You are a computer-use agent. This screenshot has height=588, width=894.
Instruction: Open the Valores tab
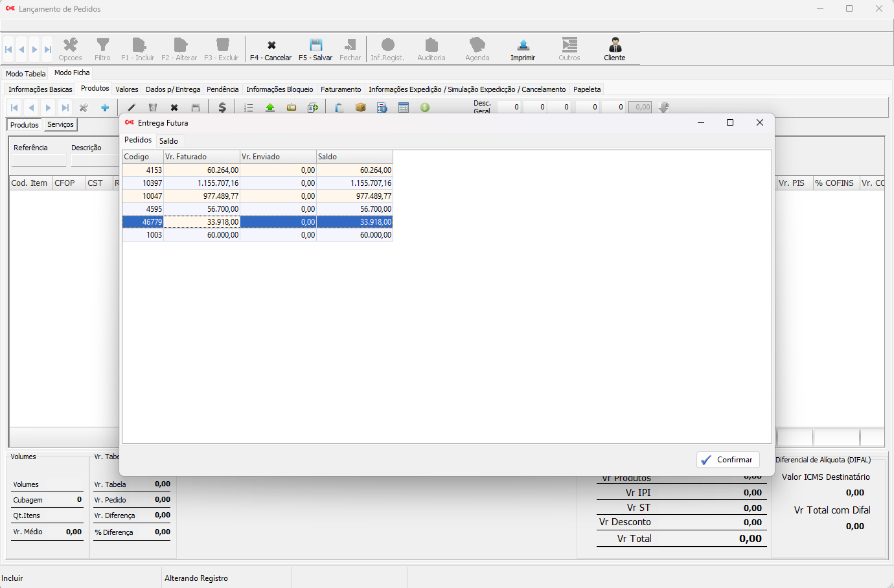tap(127, 89)
